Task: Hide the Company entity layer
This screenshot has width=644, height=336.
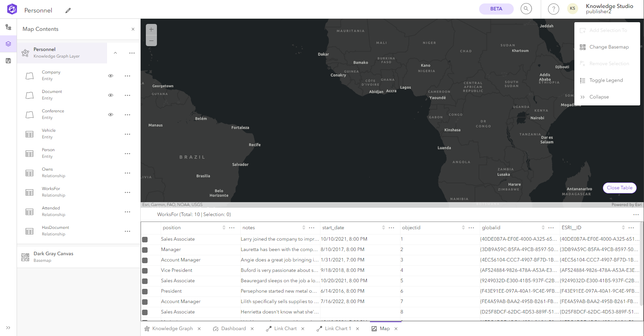Action: tap(111, 76)
